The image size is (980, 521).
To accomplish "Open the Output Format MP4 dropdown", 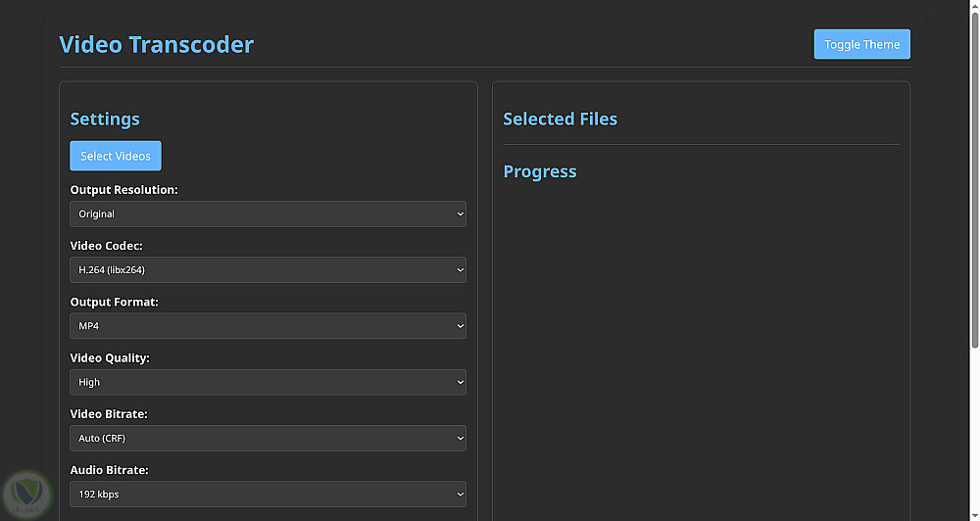I will pyautogui.click(x=268, y=326).
